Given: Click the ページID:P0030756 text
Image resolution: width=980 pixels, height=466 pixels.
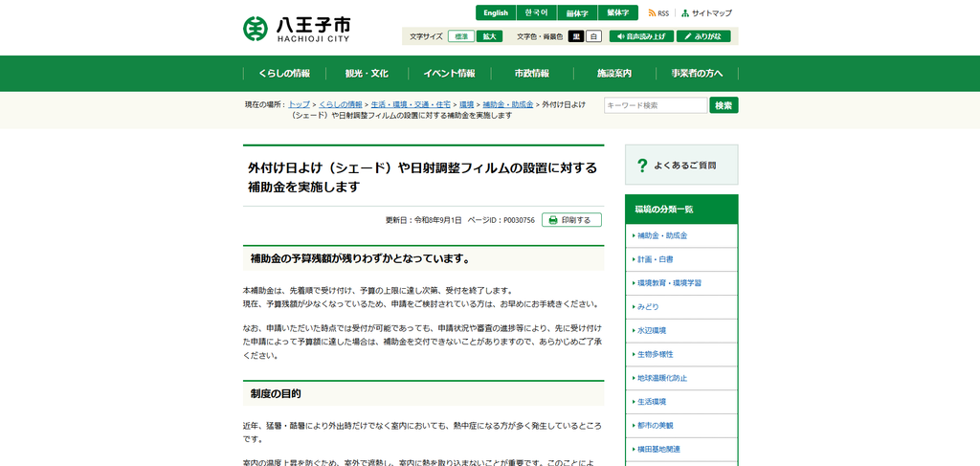Looking at the screenshot, I should [501, 220].
